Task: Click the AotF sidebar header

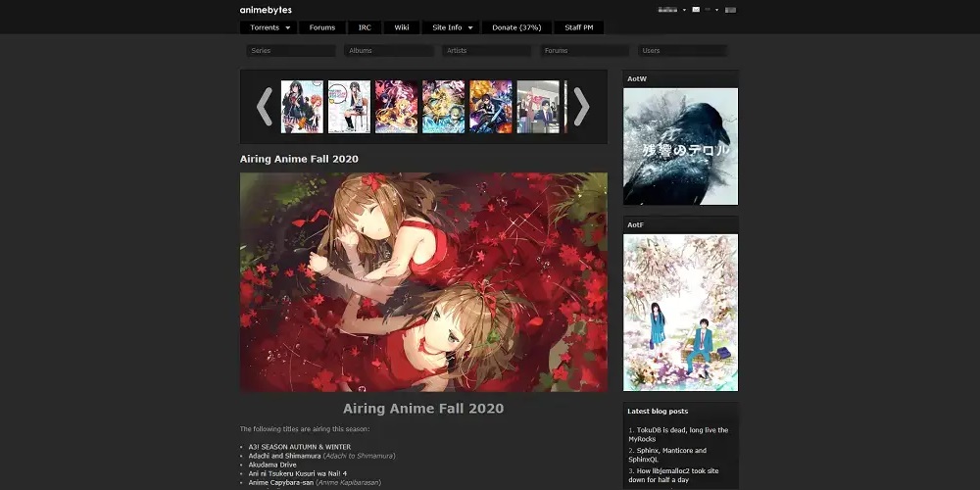Action: 681,224
